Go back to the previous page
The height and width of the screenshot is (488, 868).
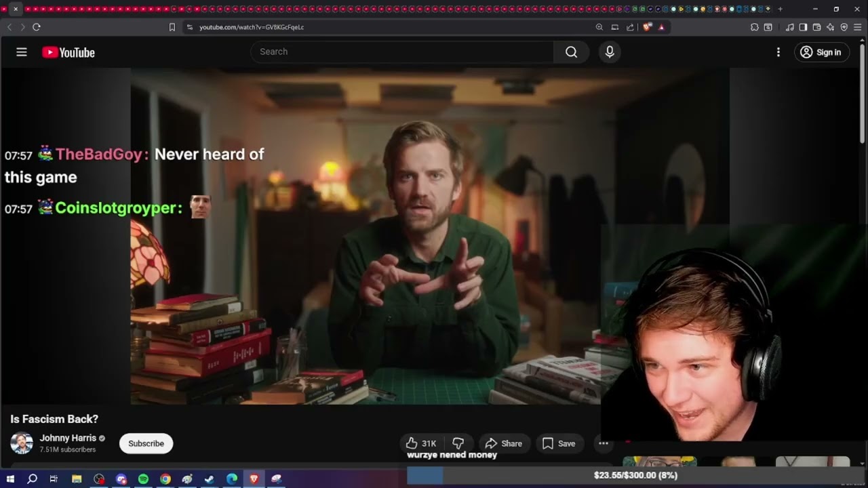click(x=9, y=27)
